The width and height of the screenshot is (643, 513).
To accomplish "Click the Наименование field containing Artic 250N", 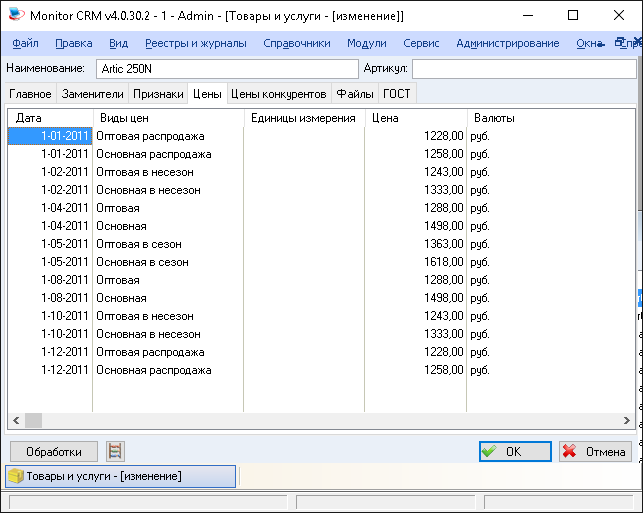I will (x=226, y=68).
